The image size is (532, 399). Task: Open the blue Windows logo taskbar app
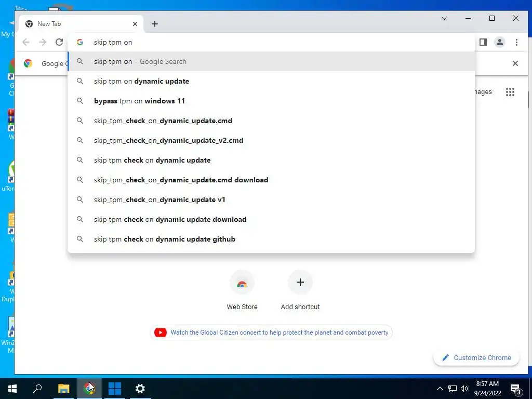(115, 389)
